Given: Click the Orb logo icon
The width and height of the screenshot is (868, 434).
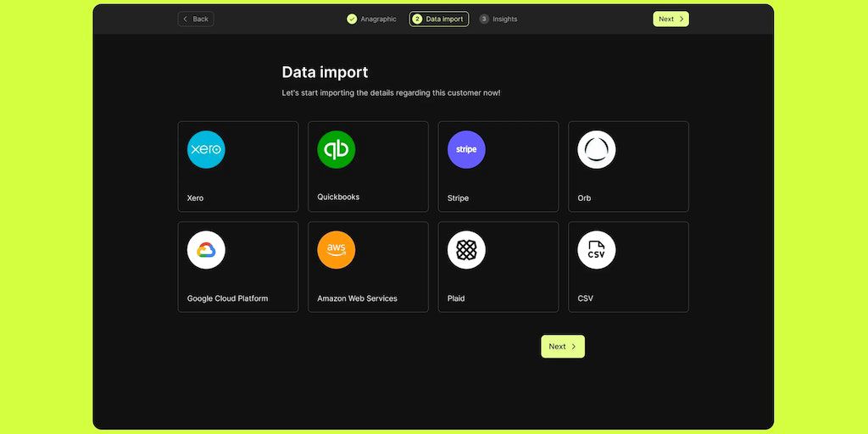Looking at the screenshot, I should (x=596, y=149).
